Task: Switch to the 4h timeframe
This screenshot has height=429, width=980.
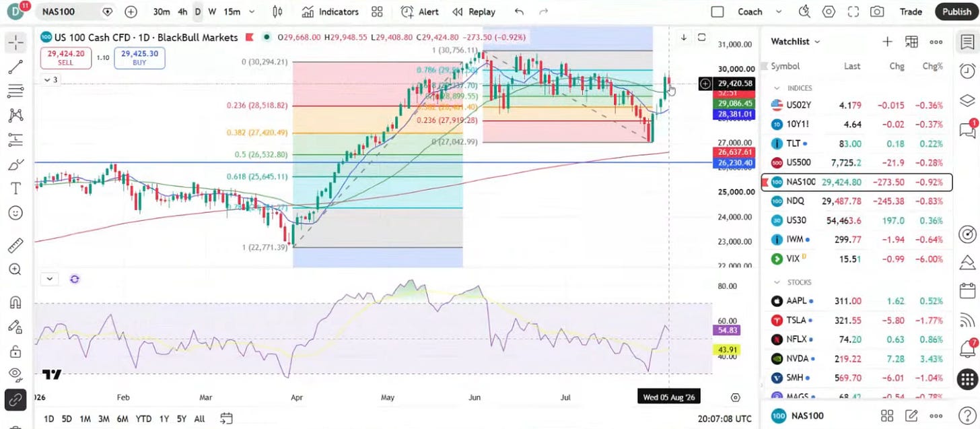Action: click(x=182, y=11)
